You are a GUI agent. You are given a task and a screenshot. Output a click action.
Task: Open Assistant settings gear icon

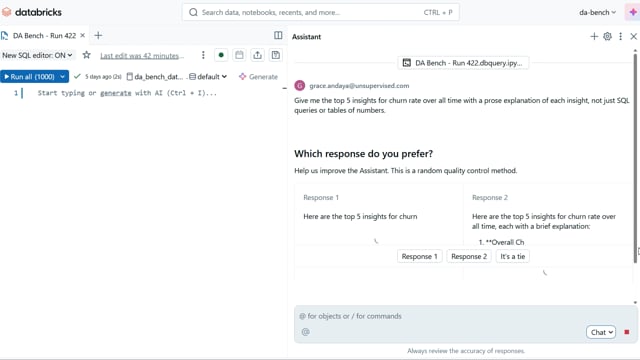tap(607, 36)
